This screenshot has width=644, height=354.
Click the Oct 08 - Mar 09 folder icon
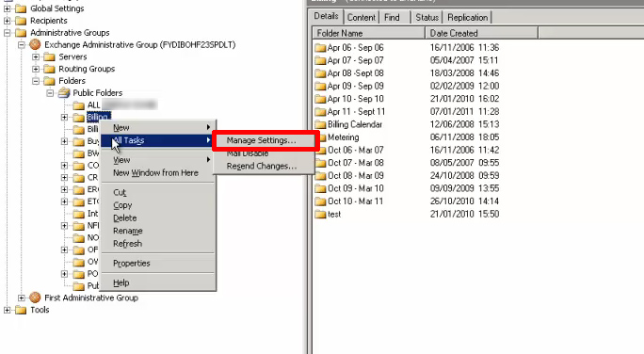(320, 176)
